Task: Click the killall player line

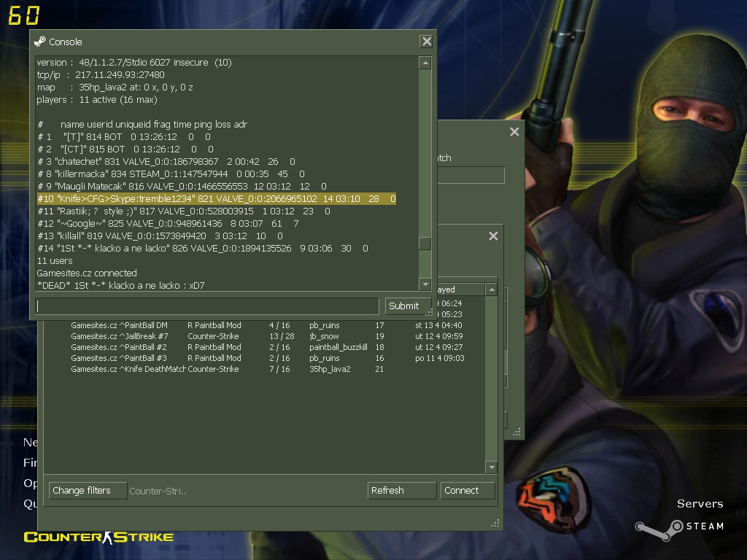Action: pos(160,236)
